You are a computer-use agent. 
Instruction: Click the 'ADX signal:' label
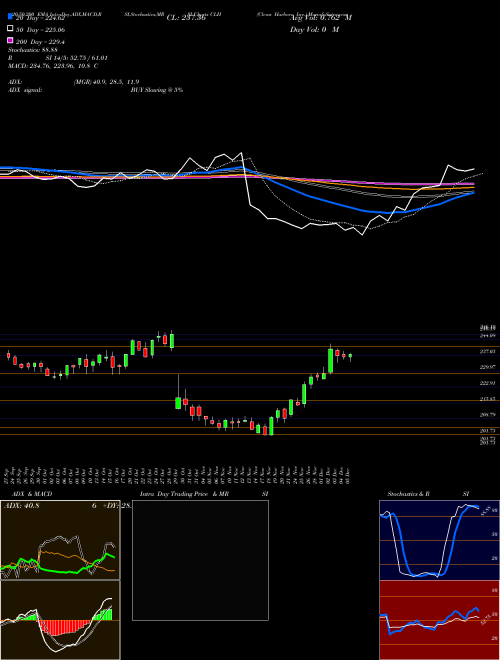[x=25, y=90]
